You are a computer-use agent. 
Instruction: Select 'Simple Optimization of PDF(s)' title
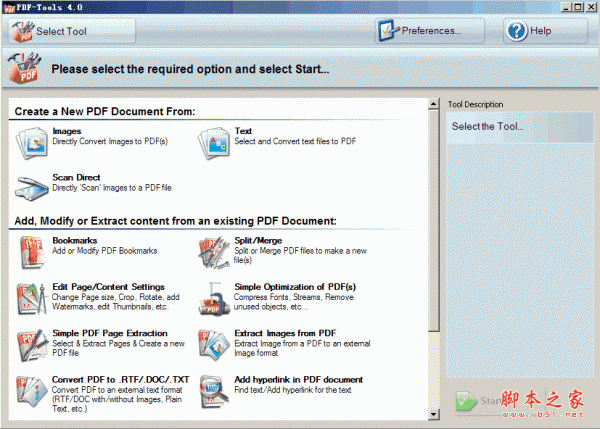tap(295, 287)
